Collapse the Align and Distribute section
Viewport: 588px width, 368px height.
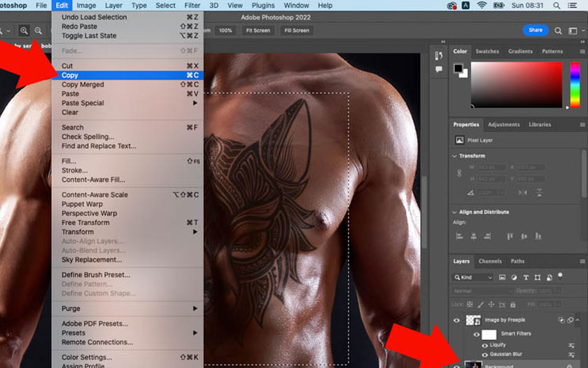click(x=454, y=212)
